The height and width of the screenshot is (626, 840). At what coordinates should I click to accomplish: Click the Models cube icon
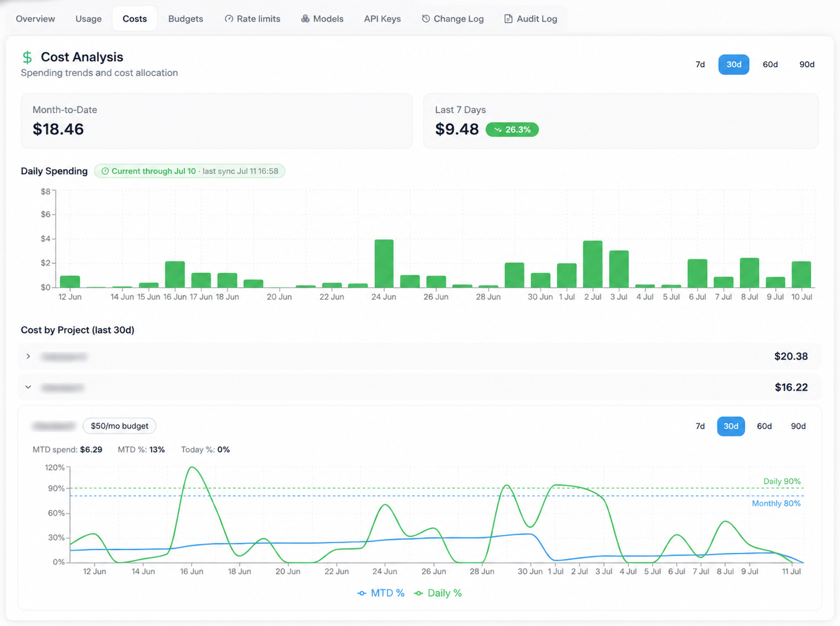point(305,18)
